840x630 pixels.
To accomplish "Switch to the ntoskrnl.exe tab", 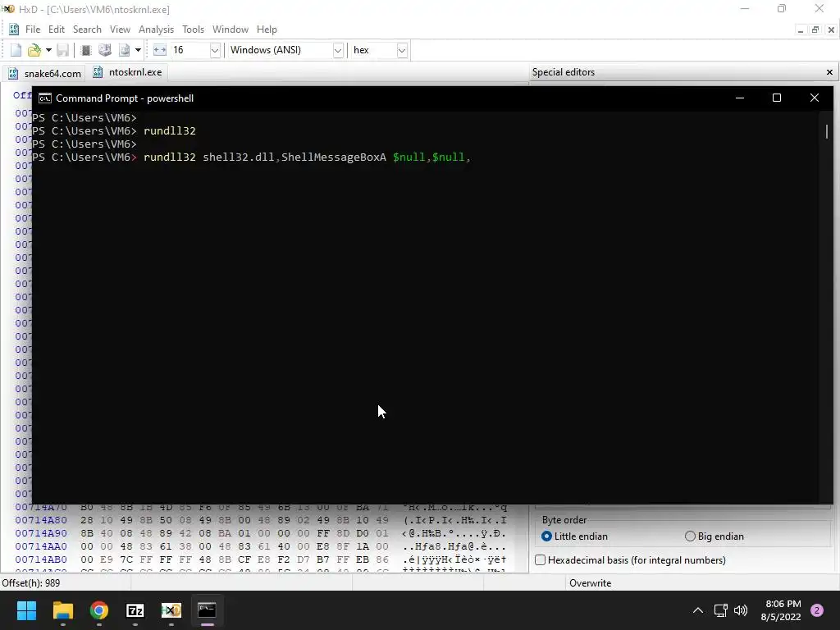I will (127, 72).
